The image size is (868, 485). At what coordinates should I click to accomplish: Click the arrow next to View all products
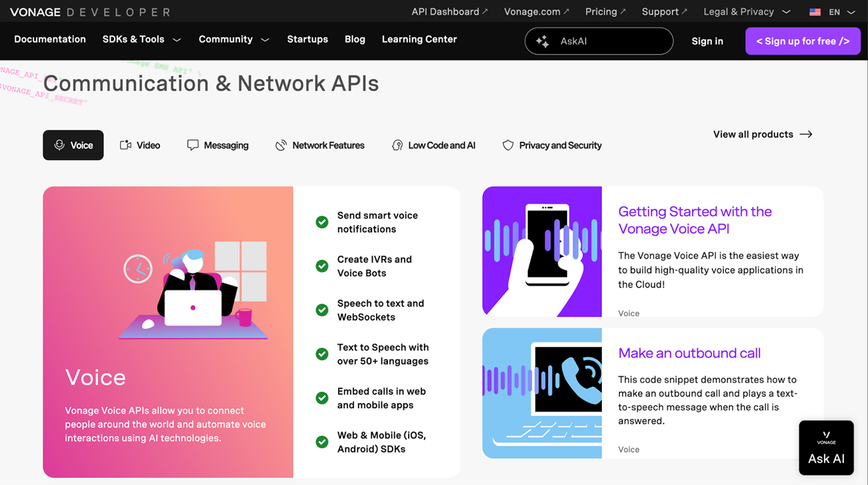(806, 134)
